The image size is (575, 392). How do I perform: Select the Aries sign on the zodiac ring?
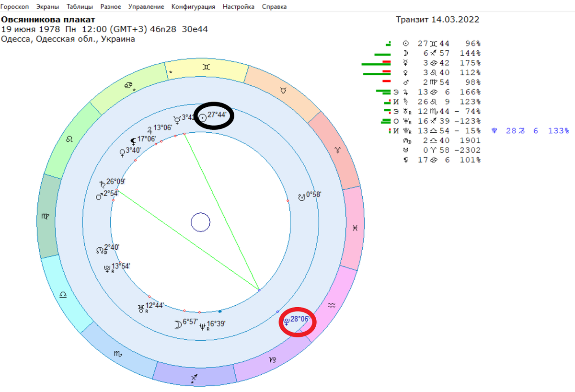pyautogui.click(x=337, y=150)
